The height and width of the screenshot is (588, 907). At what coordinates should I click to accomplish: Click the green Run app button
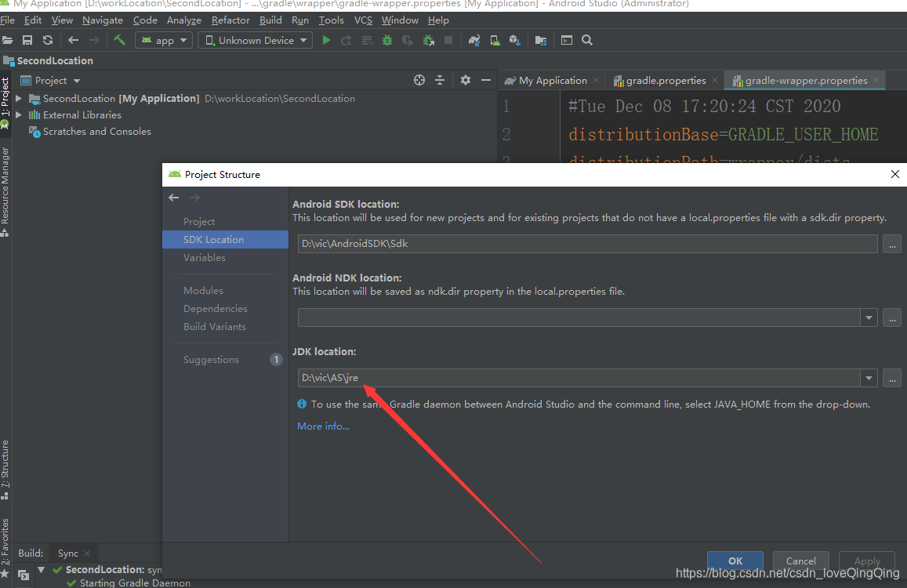click(x=326, y=41)
